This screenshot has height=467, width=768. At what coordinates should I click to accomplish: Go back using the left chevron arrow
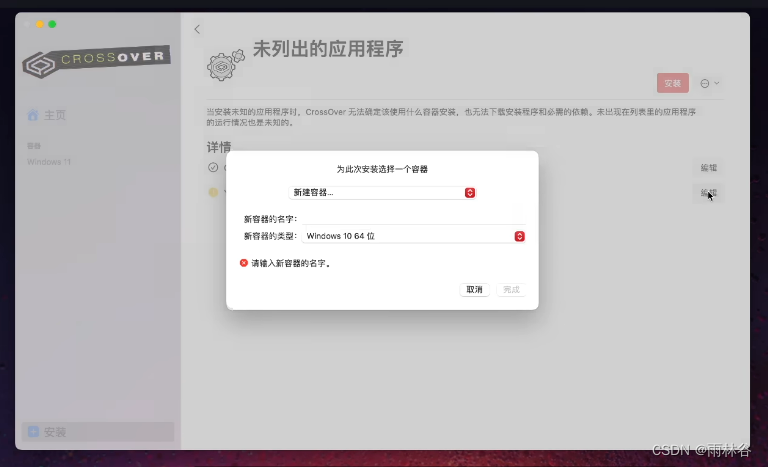click(x=197, y=29)
